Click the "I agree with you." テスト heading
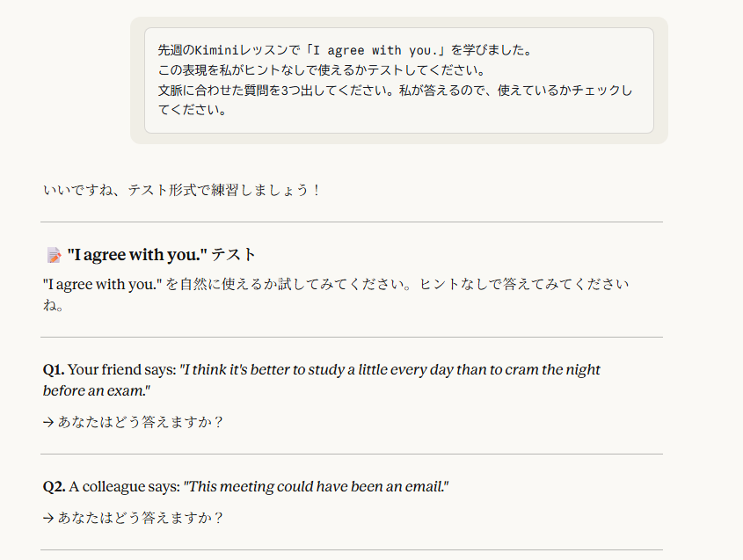 pos(162,255)
